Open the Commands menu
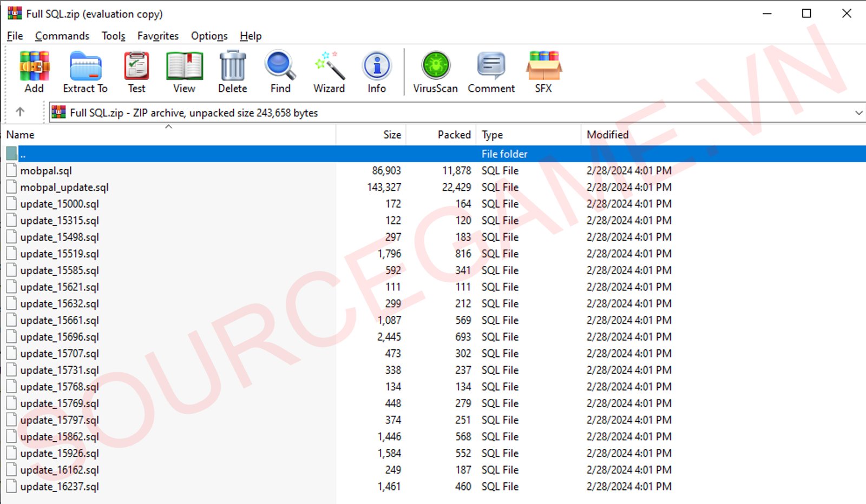The image size is (866, 504). point(62,36)
